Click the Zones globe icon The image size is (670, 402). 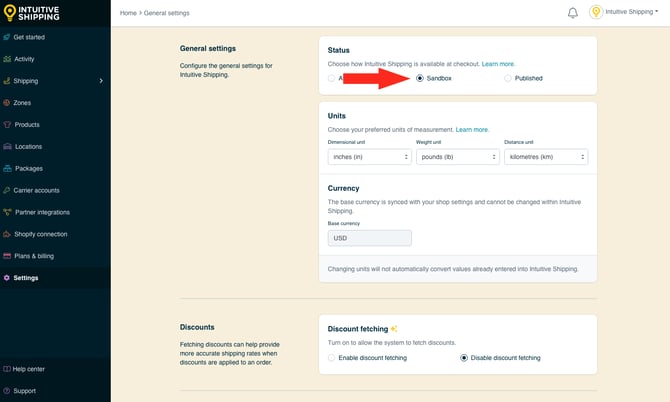pyautogui.click(x=7, y=103)
